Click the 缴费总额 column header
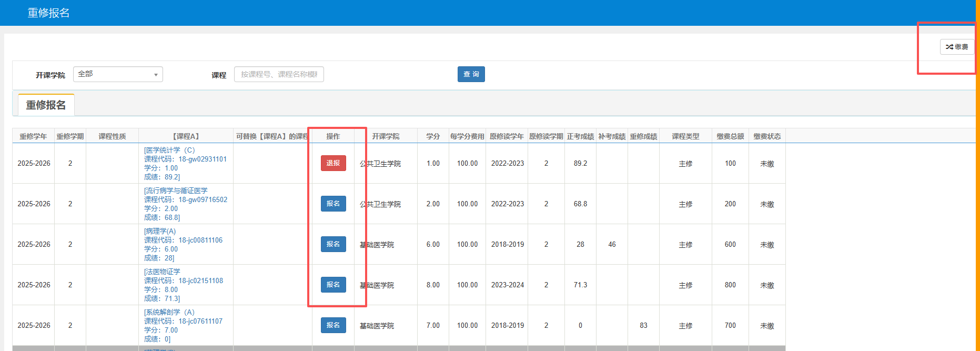Screen dimensions: 980x351 point(730,136)
